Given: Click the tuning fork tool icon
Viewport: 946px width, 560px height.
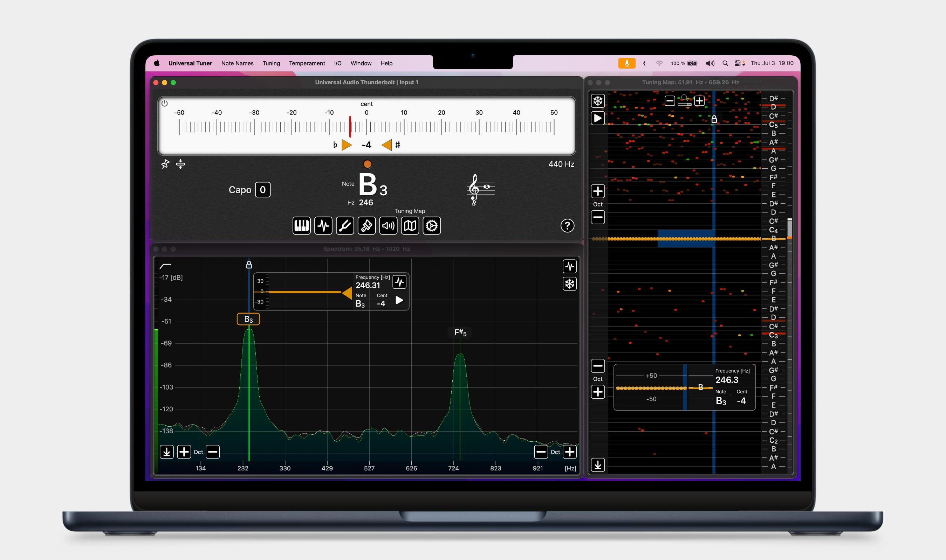Looking at the screenshot, I should pos(345,226).
